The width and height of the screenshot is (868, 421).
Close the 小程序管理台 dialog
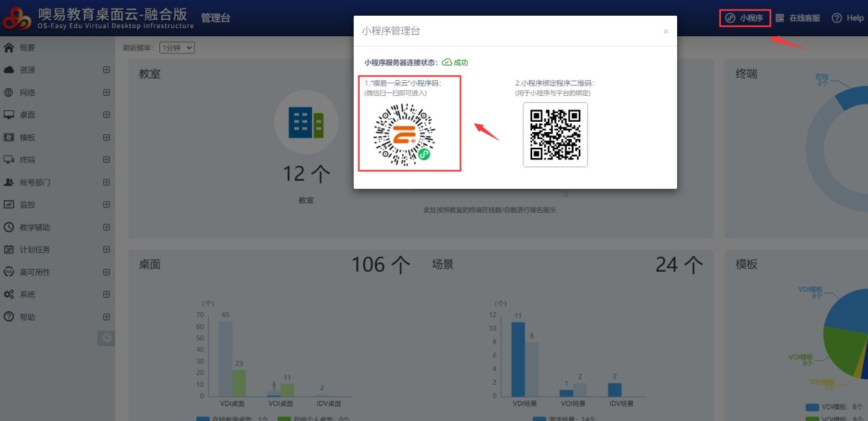point(666,31)
